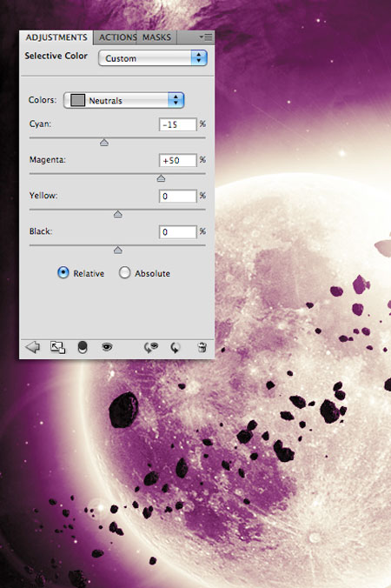Reset adjustment defaults using the curved arrow icon

[176, 348]
